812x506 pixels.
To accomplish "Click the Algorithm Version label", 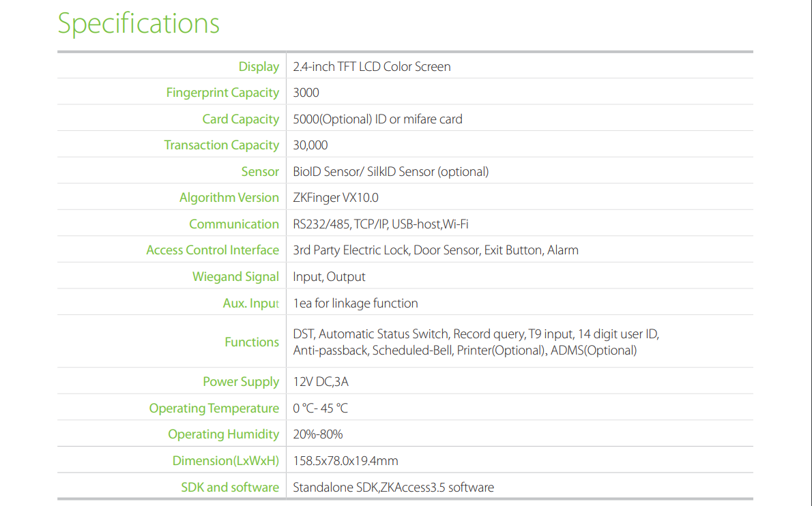I will pyautogui.click(x=229, y=198).
